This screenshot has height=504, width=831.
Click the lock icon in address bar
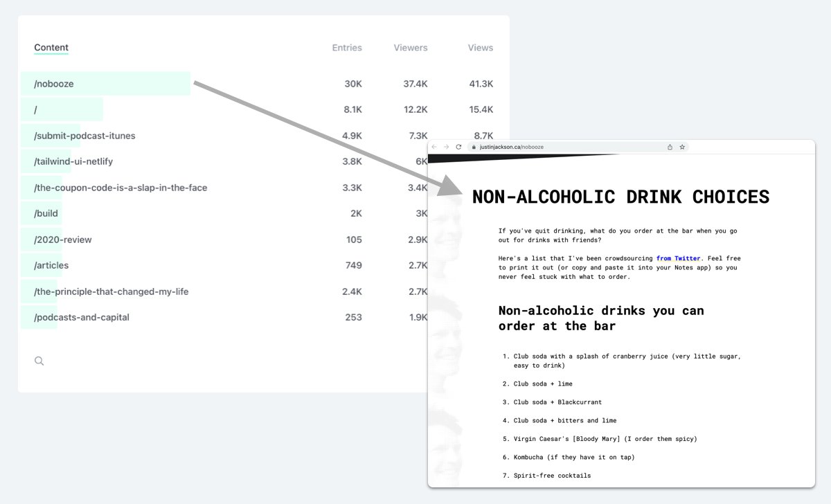(474, 147)
